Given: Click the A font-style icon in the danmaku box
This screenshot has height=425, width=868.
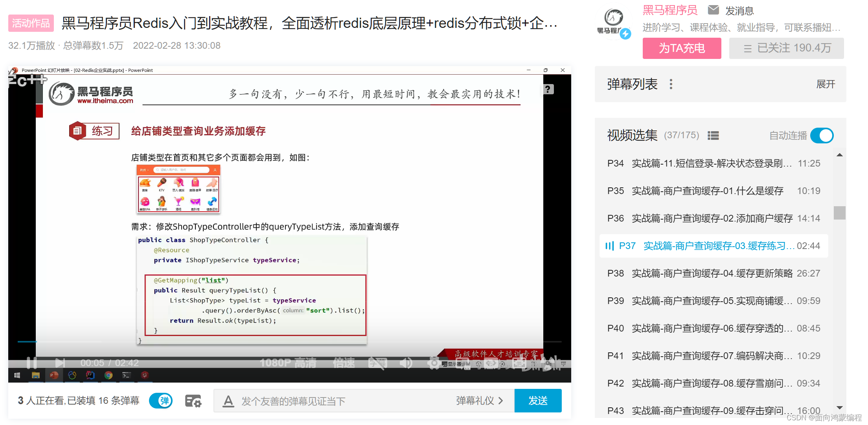Looking at the screenshot, I should tap(228, 401).
